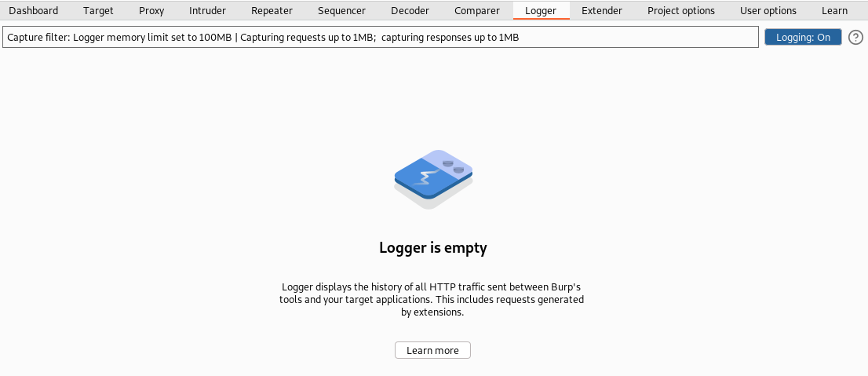Open the Proxy tab

pyautogui.click(x=151, y=10)
